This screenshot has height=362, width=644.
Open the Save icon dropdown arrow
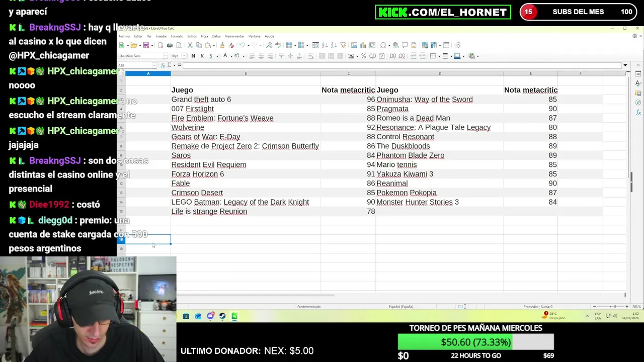(152, 45)
